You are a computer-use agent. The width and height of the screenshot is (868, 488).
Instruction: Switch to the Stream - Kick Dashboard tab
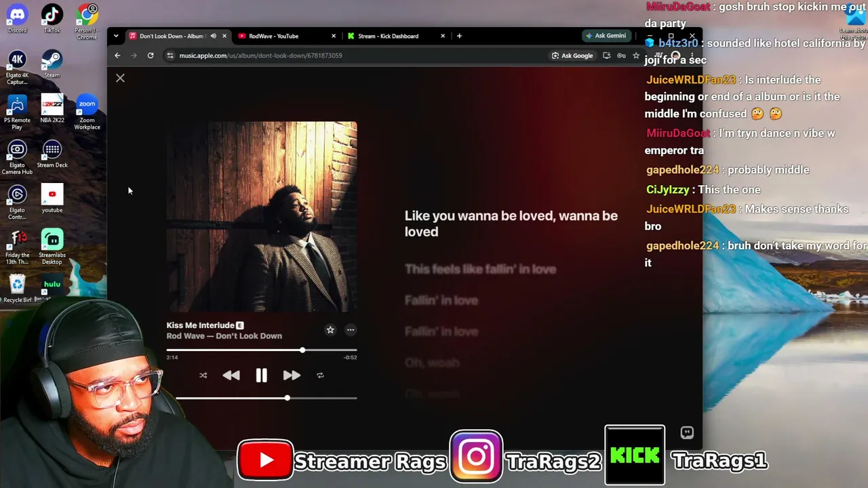click(x=389, y=36)
